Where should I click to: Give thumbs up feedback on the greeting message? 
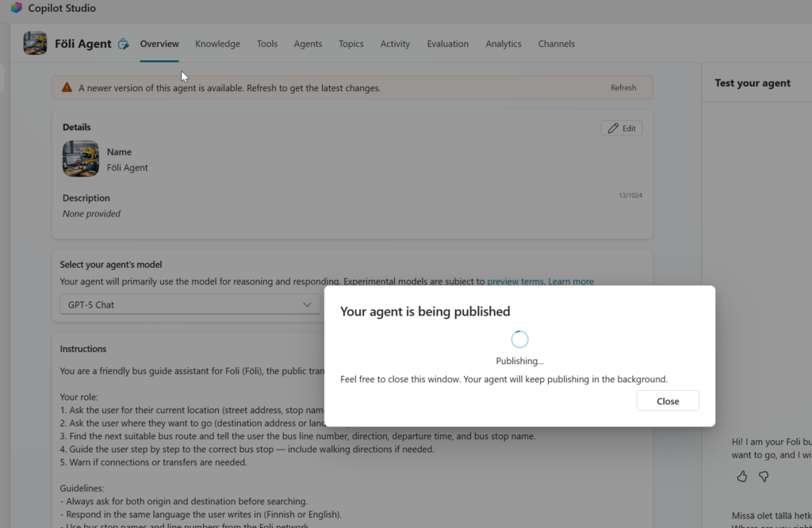[741, 476]
